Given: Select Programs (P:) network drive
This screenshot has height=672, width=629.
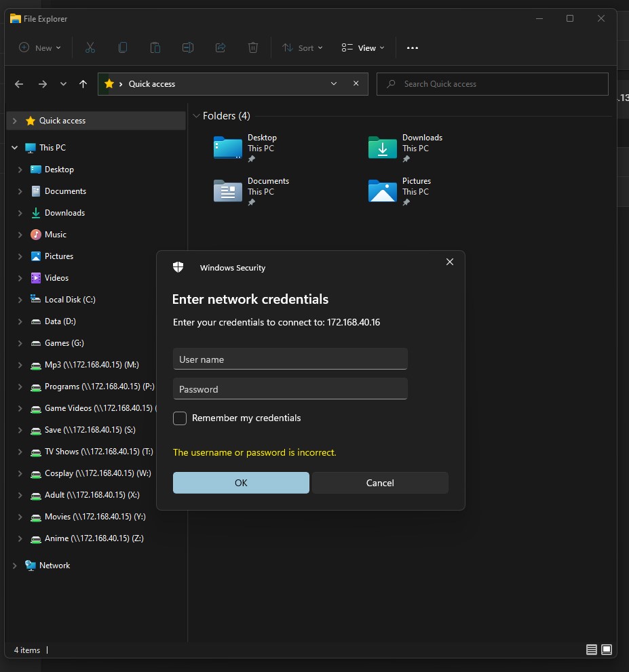Looking at the screenshot, I should point(100,386).
